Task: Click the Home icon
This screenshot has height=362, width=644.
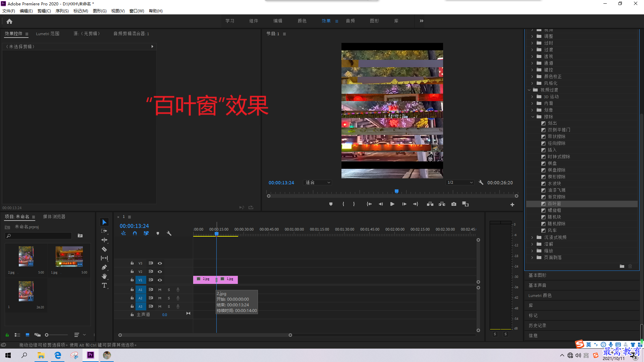Action: (x=9, y=21)
